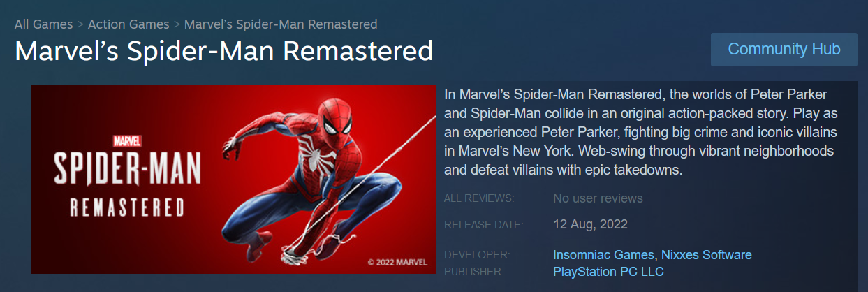Click the © 2022 MARVEL copyright notice
The image size is (868, 292).
pos(397,263)
